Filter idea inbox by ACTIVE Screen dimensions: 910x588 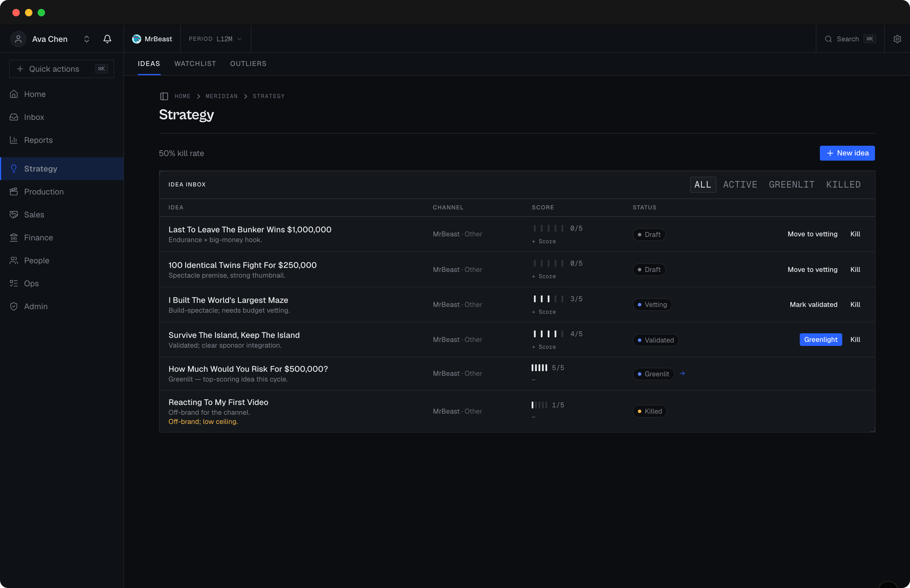[x=740, y=185]
